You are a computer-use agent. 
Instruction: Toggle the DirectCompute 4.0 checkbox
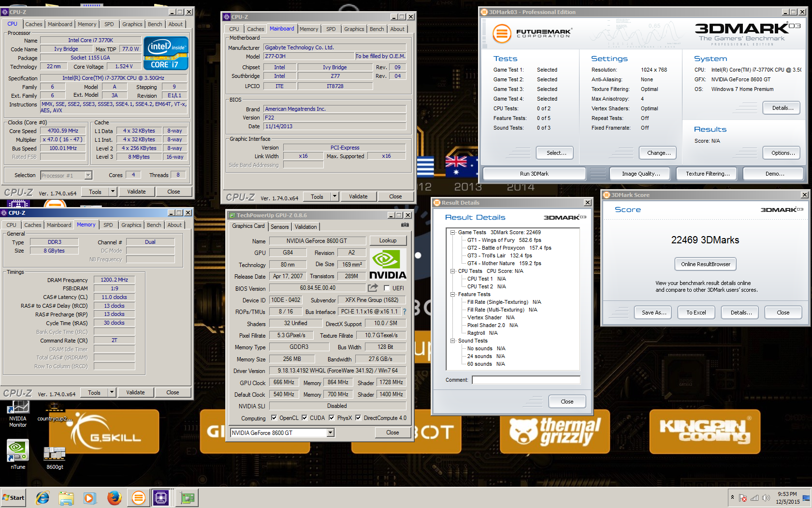(358, 418)
